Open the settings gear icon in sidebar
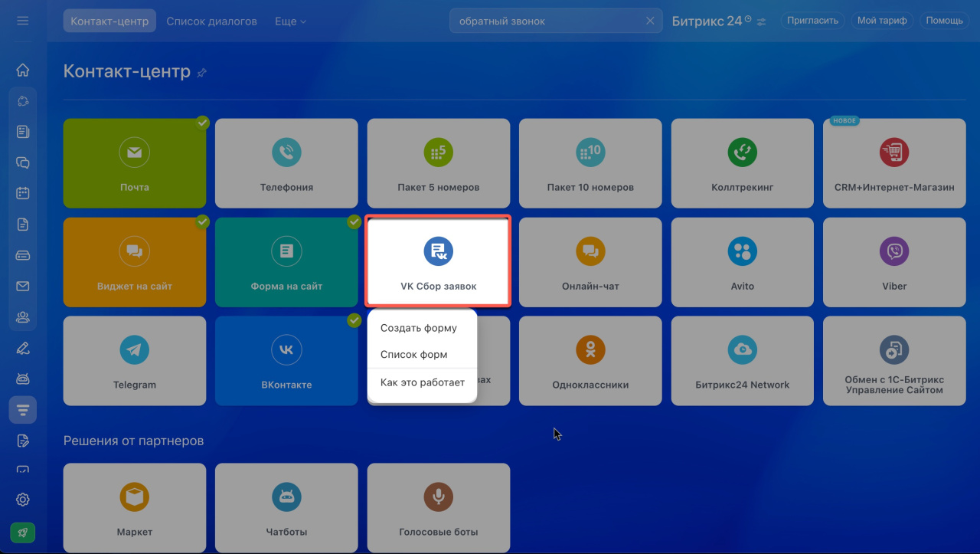This screenshot has height=554, width=980. click(x=23, y=500)
